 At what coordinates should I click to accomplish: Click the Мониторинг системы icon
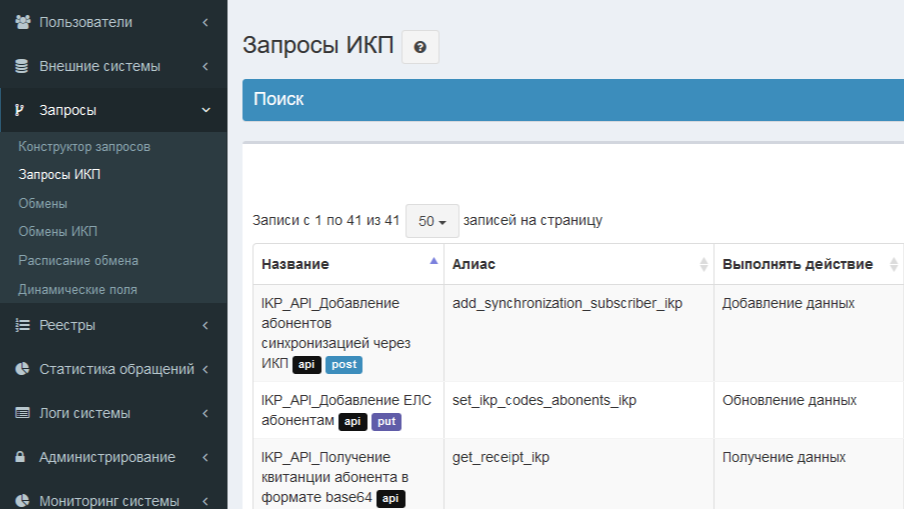pos(22,500)
